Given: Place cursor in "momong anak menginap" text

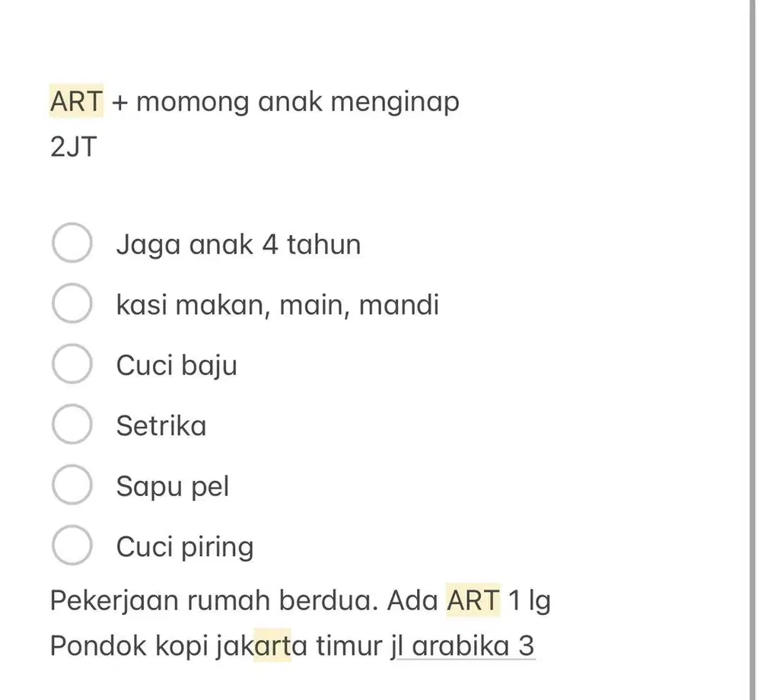Looking at the screenshot, I should pyautogui.click(x=298, y=101).
